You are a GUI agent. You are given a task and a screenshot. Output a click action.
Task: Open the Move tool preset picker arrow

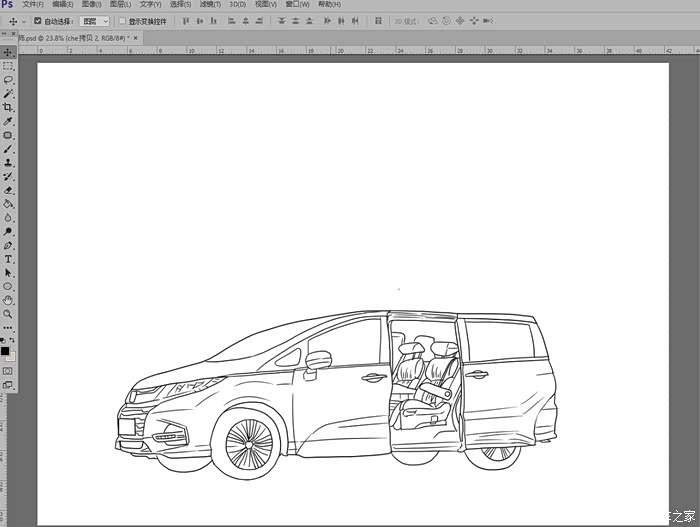click(24, 20)
